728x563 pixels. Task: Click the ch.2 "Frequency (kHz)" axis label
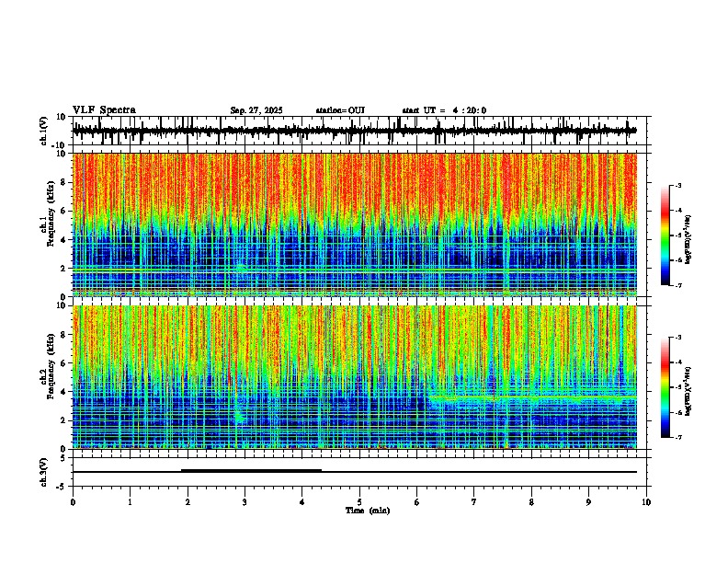(50, 366)
